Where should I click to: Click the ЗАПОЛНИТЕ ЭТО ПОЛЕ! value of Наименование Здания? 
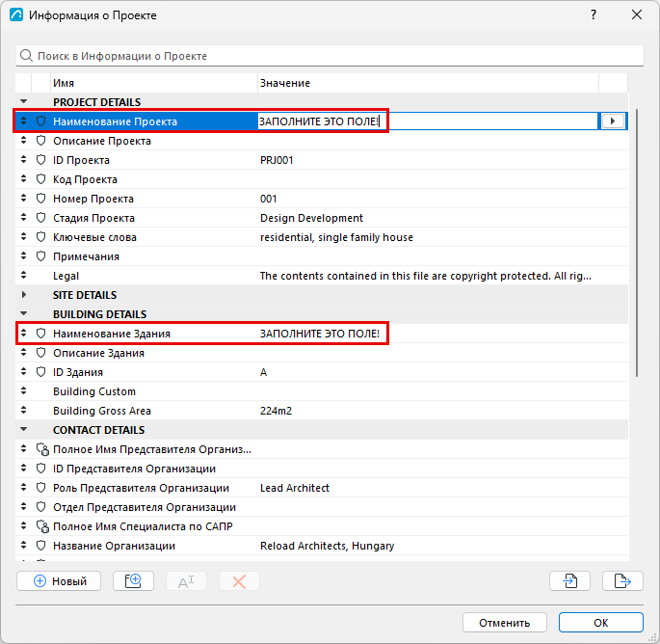[x=320, y=334]
